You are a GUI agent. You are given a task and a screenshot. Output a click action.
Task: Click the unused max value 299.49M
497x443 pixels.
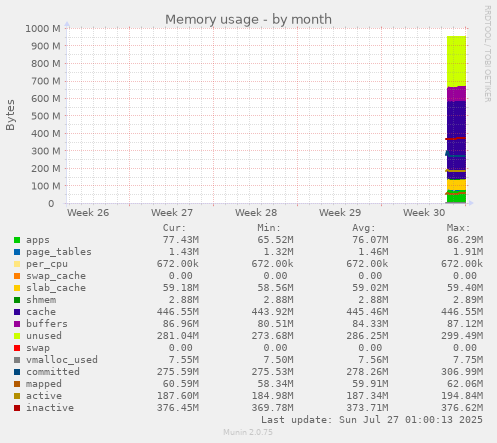click(x=462, y=336)
